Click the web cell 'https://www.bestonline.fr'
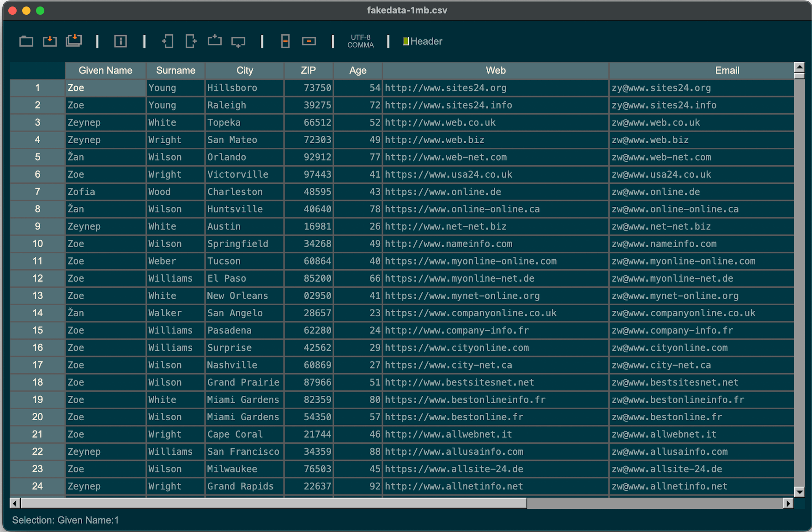812x532 pixels. coord(496,417)
